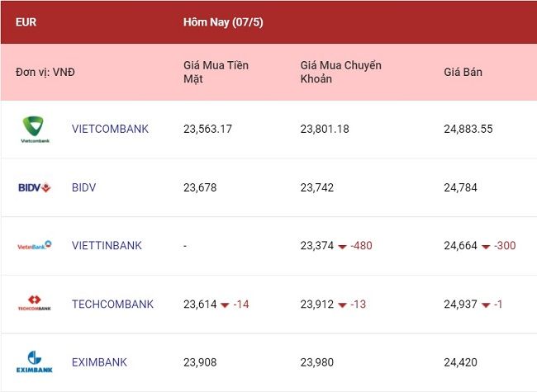
Task: Open the BIDV bank name link
Action: [x=84, y=187]
